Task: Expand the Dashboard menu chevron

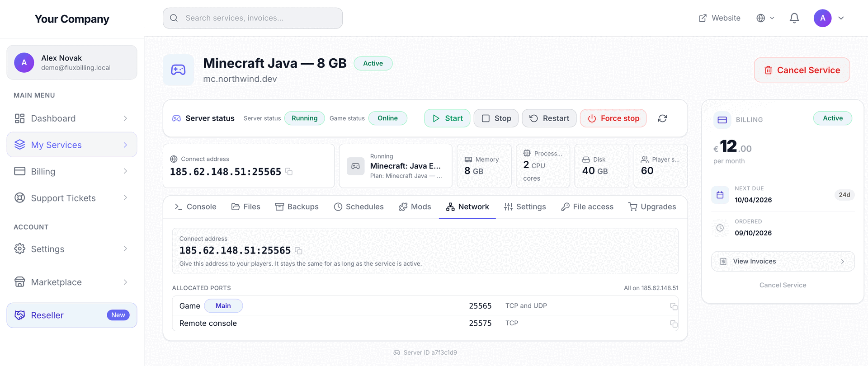Action: [x=125, y=118]
